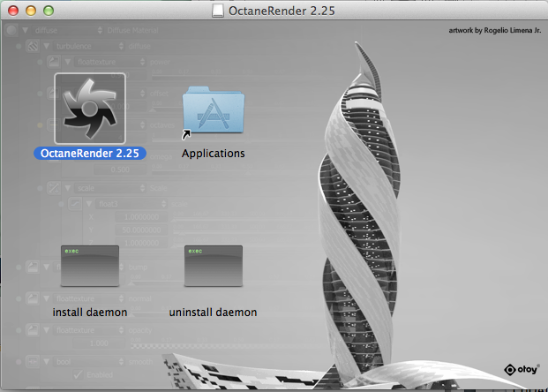Select the OctaneRender 2.25 application icon

[x=90, y=109]
